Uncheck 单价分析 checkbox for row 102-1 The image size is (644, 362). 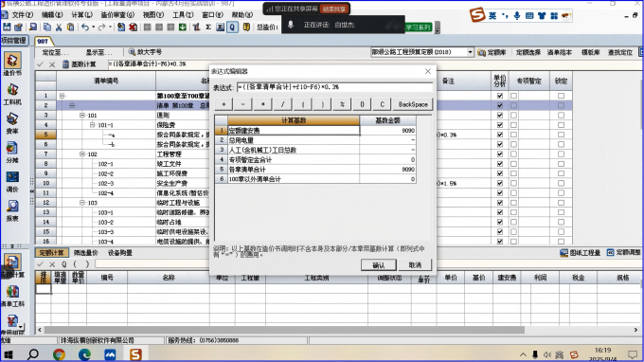(x=500, y=164)
